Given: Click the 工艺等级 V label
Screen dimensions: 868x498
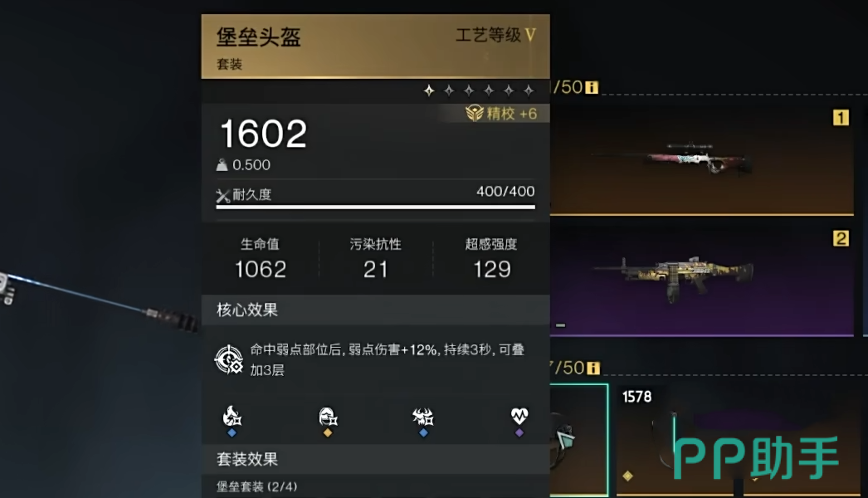Looking at the screenshot, I should [x=495, y=36].
